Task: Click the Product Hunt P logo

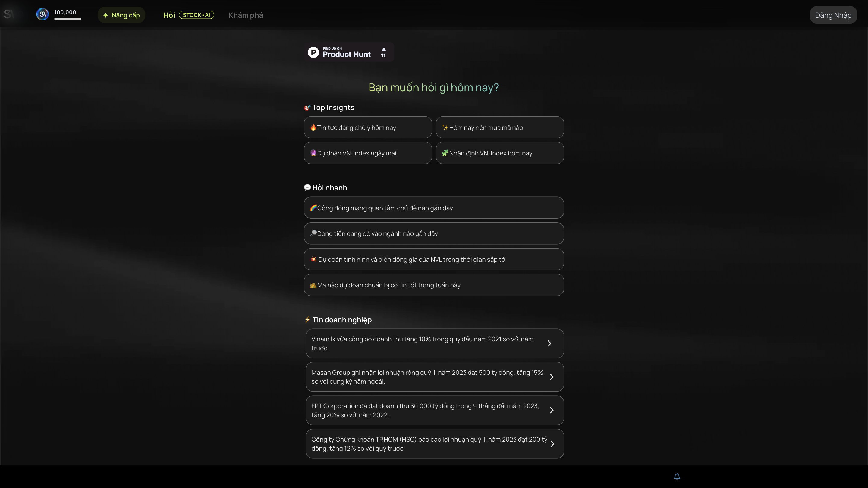Action: click(313, 52)
